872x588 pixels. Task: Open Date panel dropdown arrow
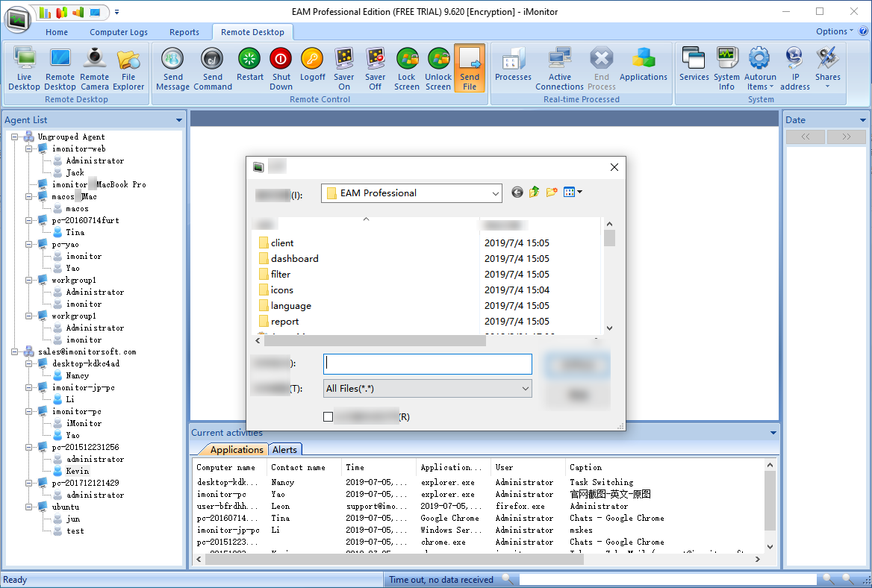(862, 120)
